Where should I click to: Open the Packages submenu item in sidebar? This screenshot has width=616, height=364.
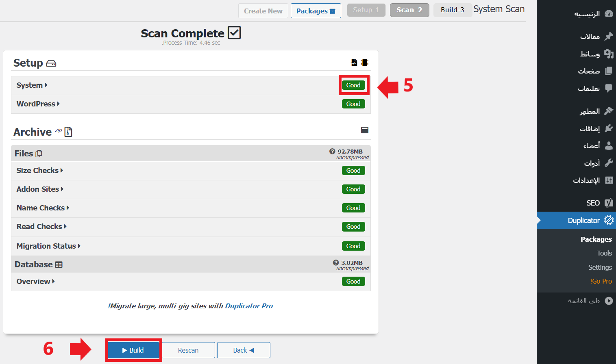click(596, 239)
